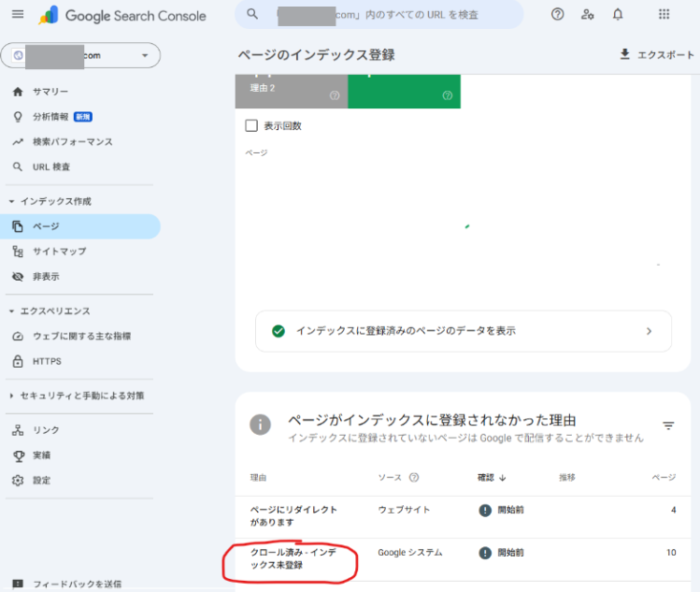Screen dimensions: 700x592
Task: Select the gray 理由 2 tile
Action: tap(292, 91)
